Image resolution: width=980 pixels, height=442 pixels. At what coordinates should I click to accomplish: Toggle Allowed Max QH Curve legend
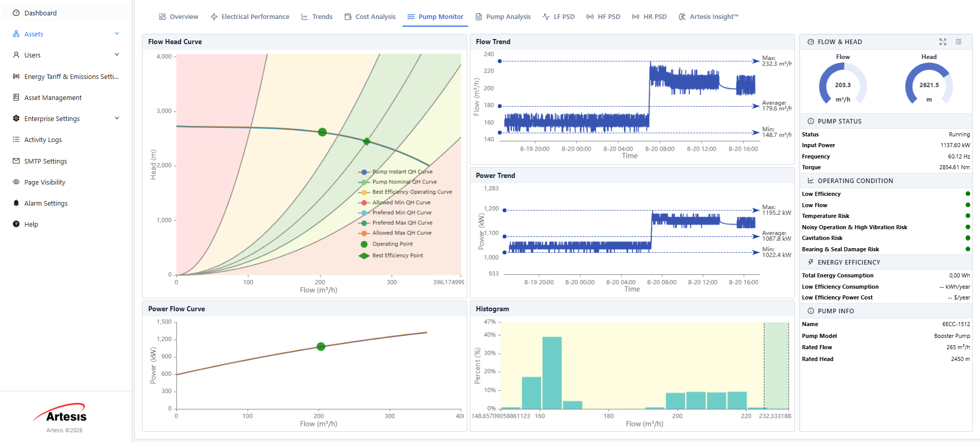[395, 233]
